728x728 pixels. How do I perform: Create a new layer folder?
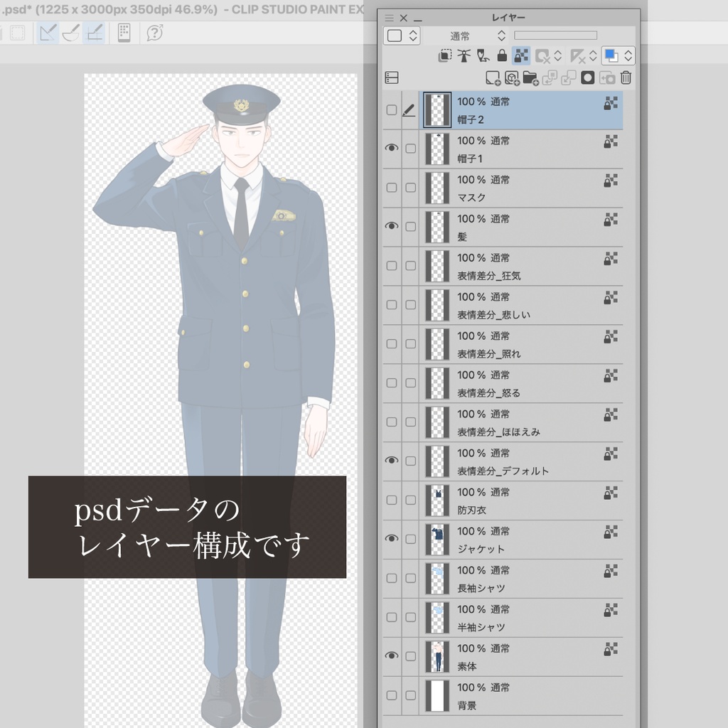click(530, 78)
